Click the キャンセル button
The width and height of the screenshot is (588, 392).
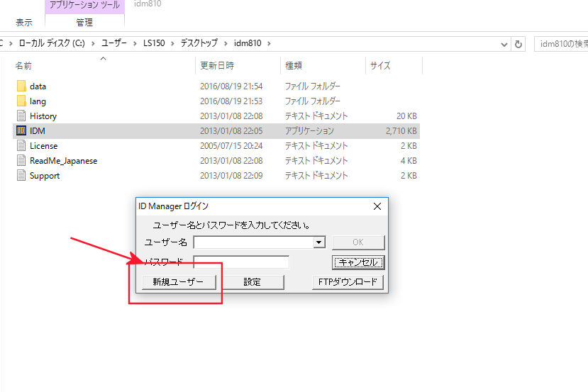[x=358, y=262]
